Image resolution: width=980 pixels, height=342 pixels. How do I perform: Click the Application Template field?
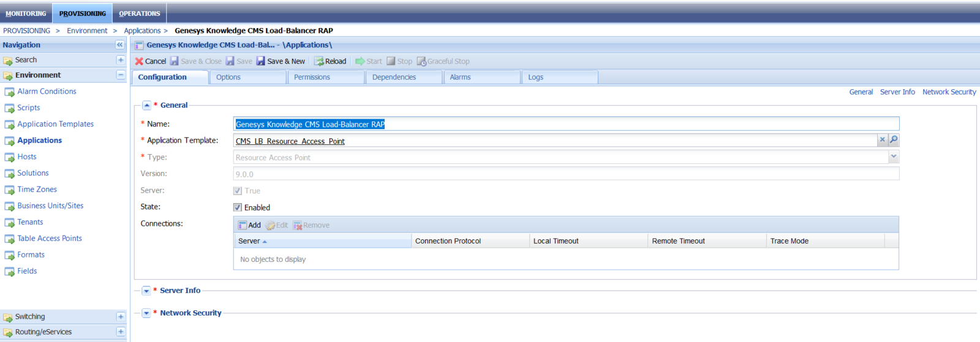pos(555,140)
